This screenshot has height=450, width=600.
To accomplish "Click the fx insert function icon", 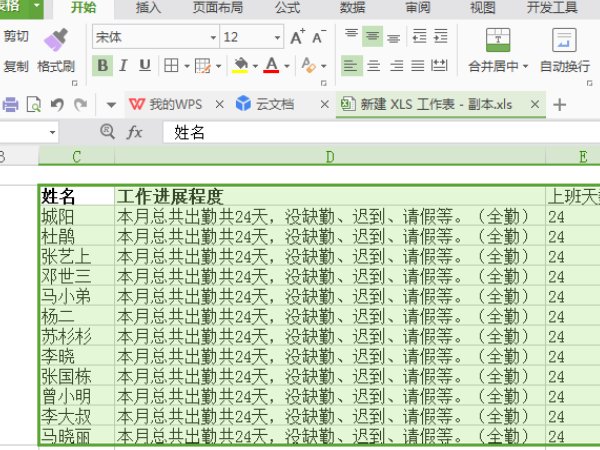I will pos(134,132).
